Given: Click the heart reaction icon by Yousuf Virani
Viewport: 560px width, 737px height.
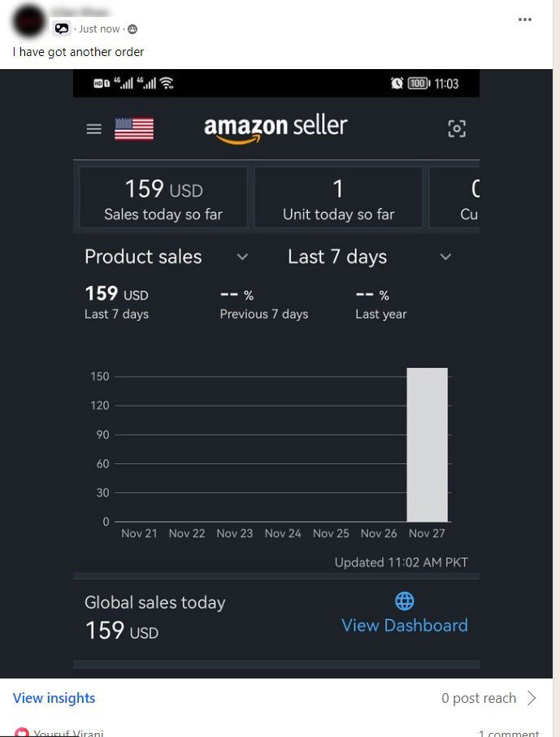Looking at the screenshot, I should 22,733.
